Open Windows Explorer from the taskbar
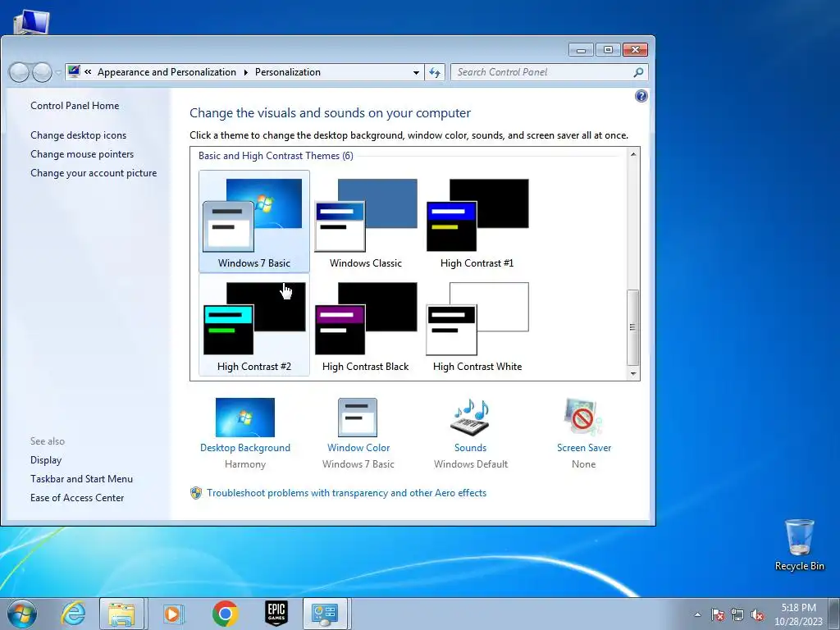The width and height of the screenshot is (840, 630). point(121,614)
